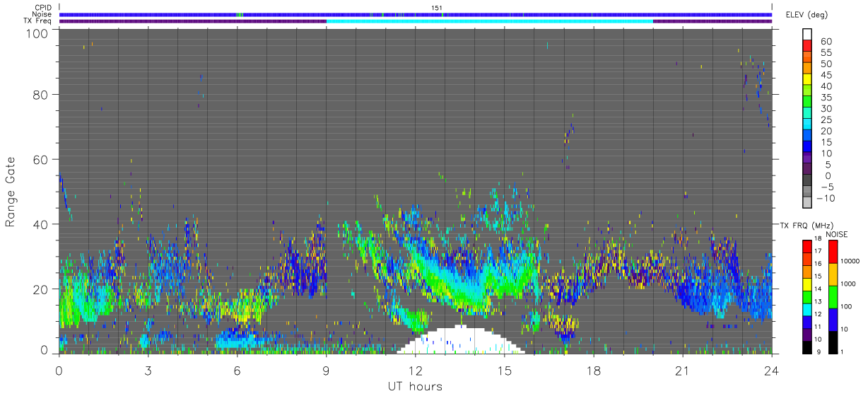Click the CPID label at top left

(x=42, y=8)
